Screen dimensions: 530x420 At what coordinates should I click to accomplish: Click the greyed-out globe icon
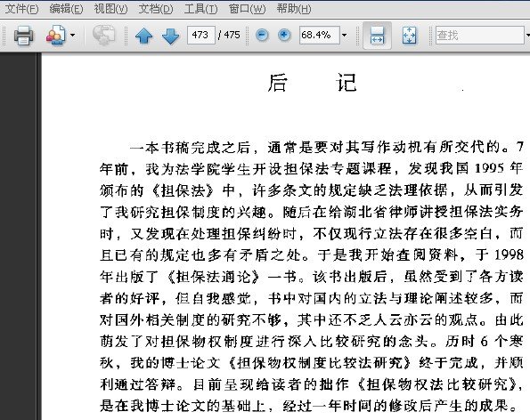coord(103,35)
